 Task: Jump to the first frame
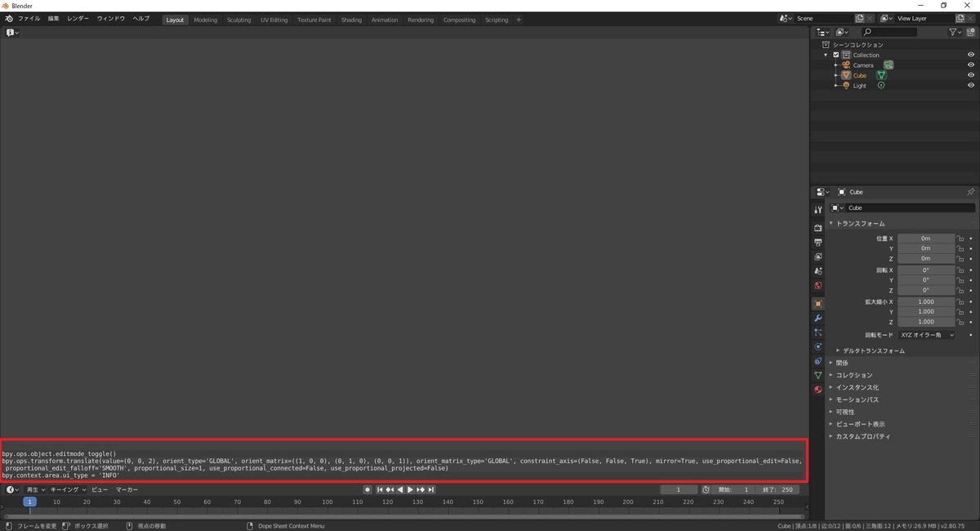(x=380, y=490)
